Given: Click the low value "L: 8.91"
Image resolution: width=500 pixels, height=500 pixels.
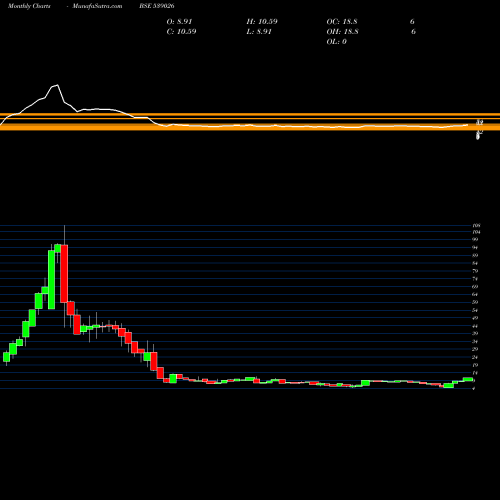Looking at the screenshot, I should [x=259, y=32].
